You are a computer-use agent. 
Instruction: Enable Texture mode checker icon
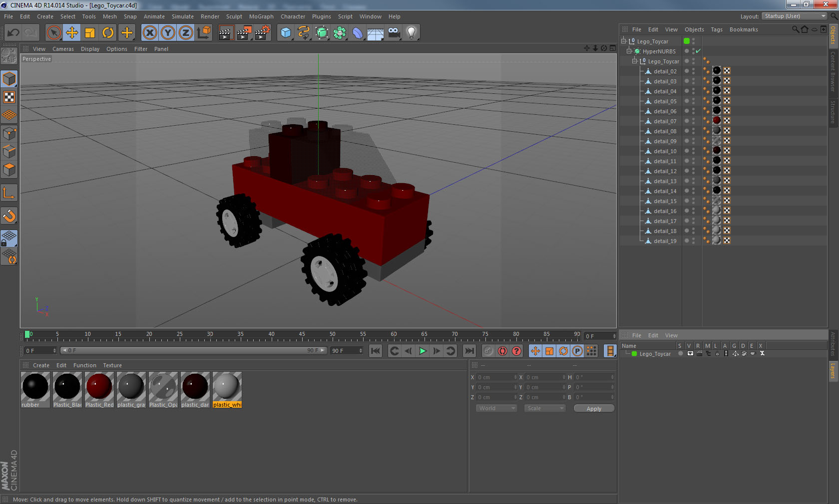9,97
